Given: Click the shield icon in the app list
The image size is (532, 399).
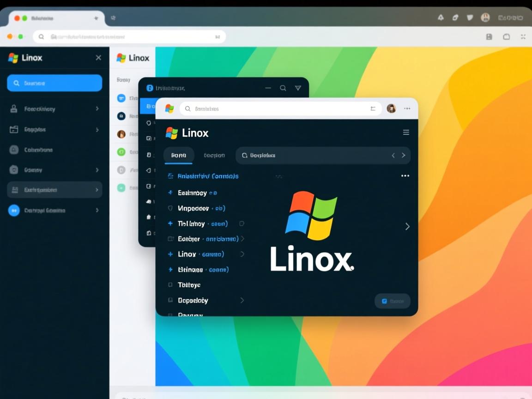Looking at the screenshot, I should click(169, 208).
